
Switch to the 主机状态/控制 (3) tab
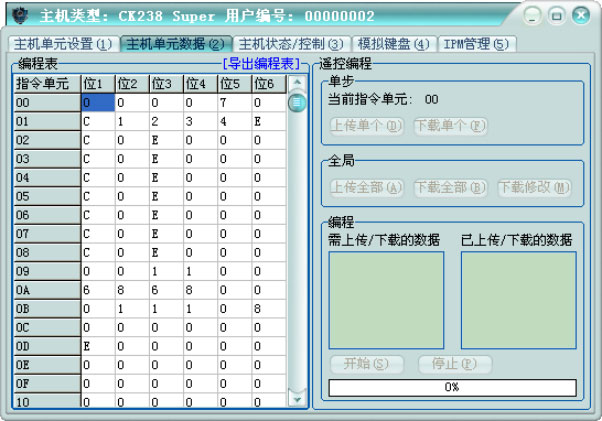pos(291,44)
